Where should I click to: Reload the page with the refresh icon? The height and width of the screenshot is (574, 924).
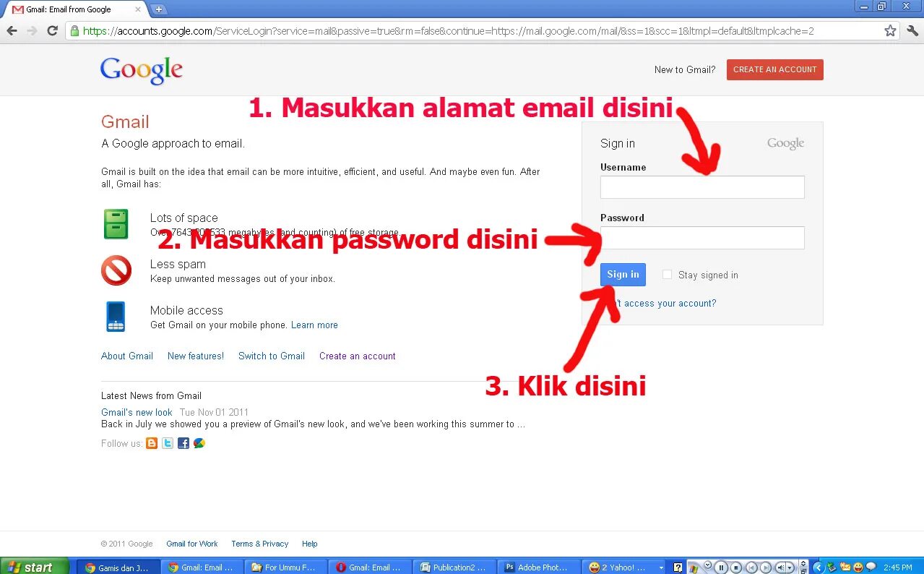(x=52, y=31)
